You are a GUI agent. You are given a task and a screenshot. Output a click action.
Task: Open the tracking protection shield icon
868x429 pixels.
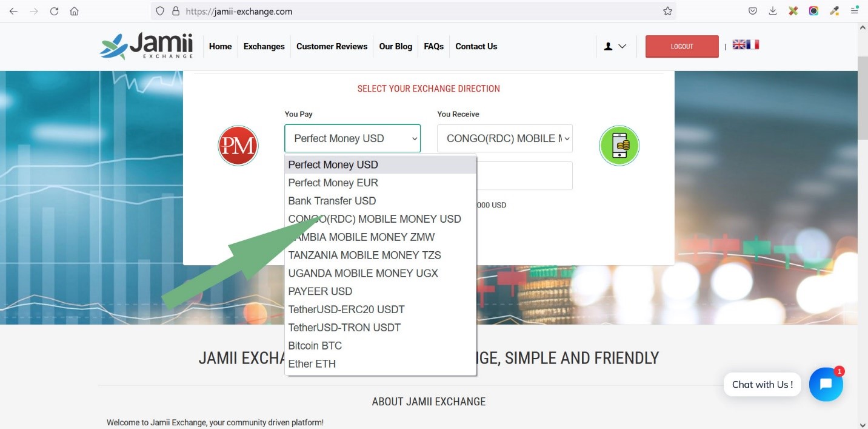(160, 11)
